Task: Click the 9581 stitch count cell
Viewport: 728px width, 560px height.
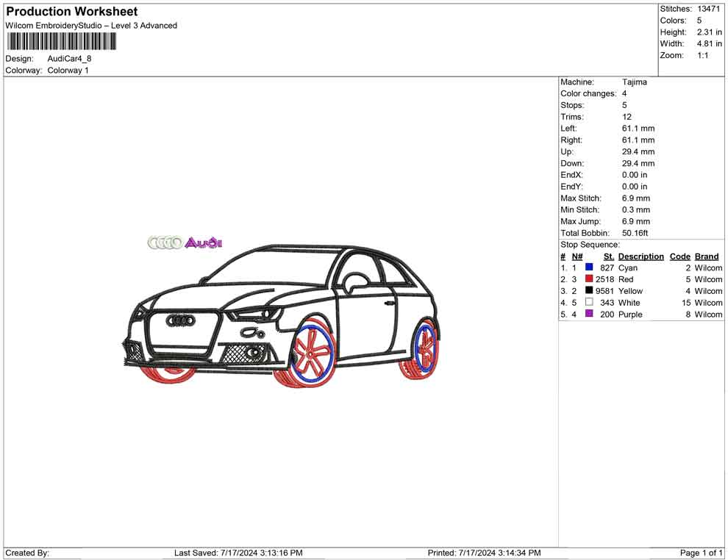Action: tap(604, 291)
